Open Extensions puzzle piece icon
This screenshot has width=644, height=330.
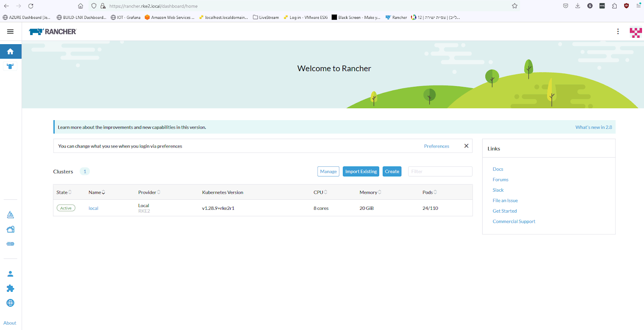[10, 288]
